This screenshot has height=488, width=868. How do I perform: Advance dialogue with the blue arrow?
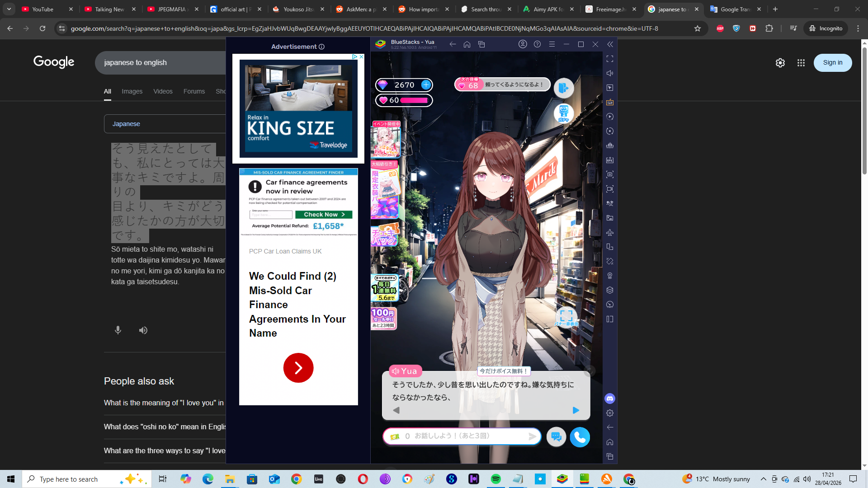click(576, 410)
